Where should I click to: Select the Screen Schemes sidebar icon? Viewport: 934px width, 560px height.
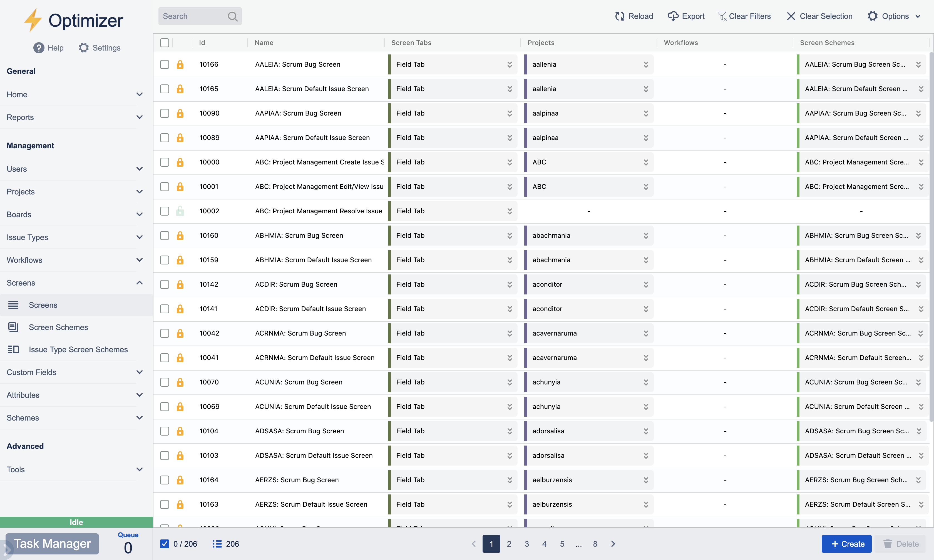[14, 327]
